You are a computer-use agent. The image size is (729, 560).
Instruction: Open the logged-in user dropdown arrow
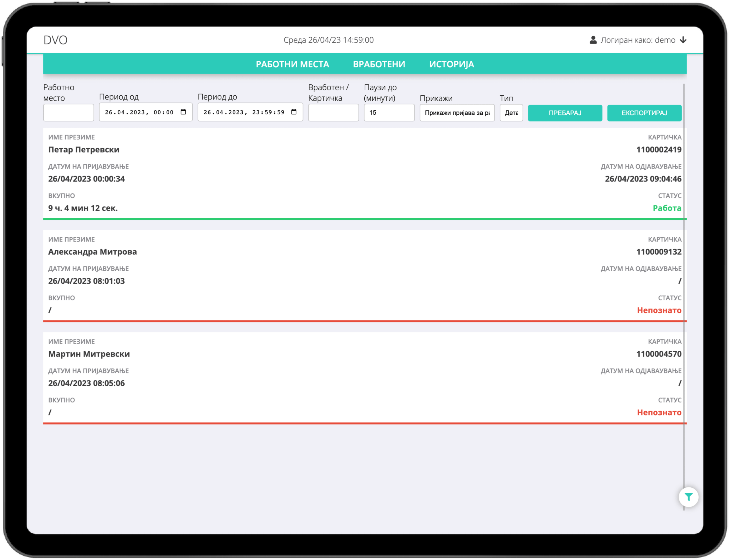tap(683, 40)
